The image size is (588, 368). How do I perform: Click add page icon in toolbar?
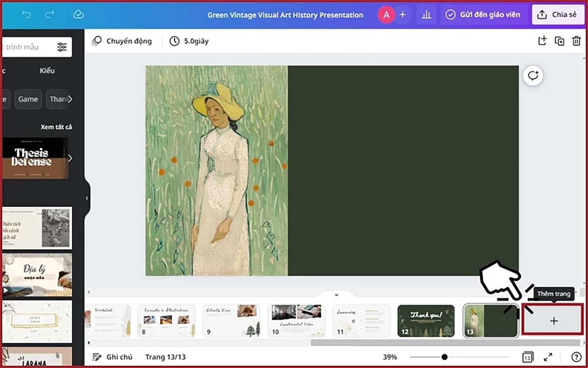click(x=543, y=41)
